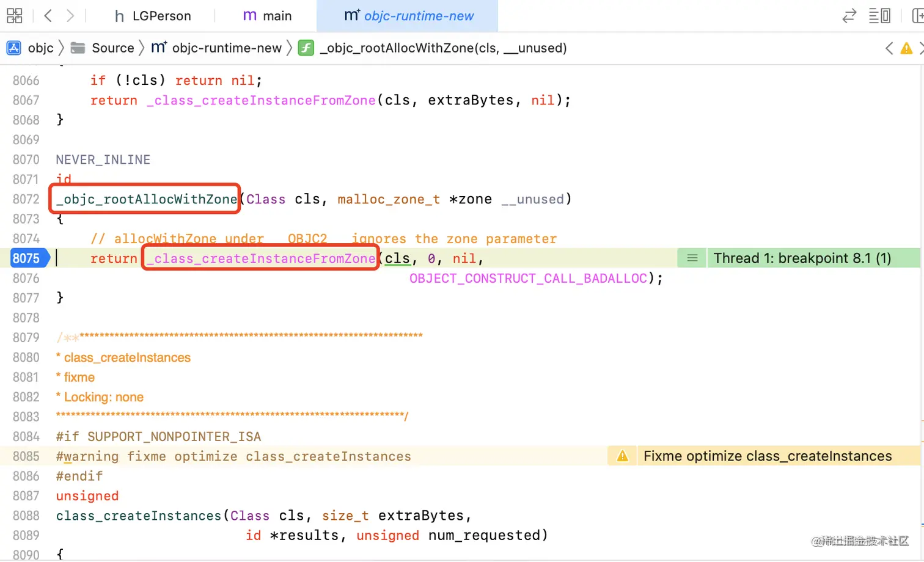Click the swap editor arrows icon
This screenshot has height=562, width=924.
point(849,16)
